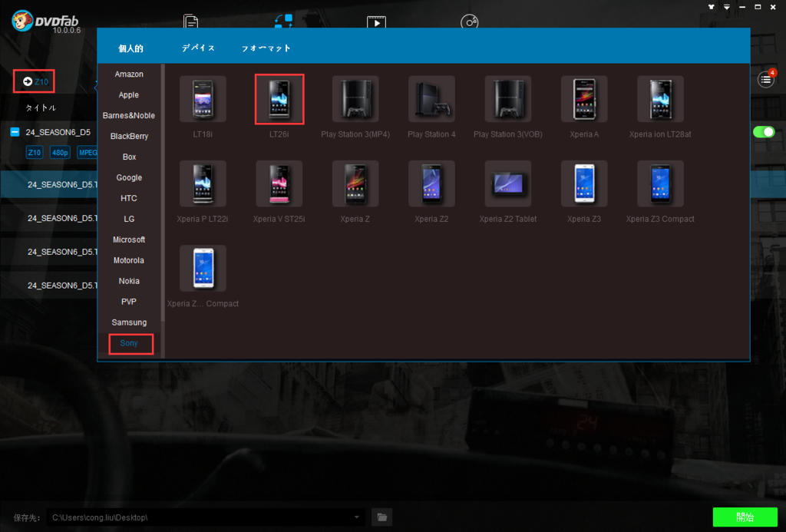Select Amazon in the brand list
786x532 pixels.
[x=129, y=74]
